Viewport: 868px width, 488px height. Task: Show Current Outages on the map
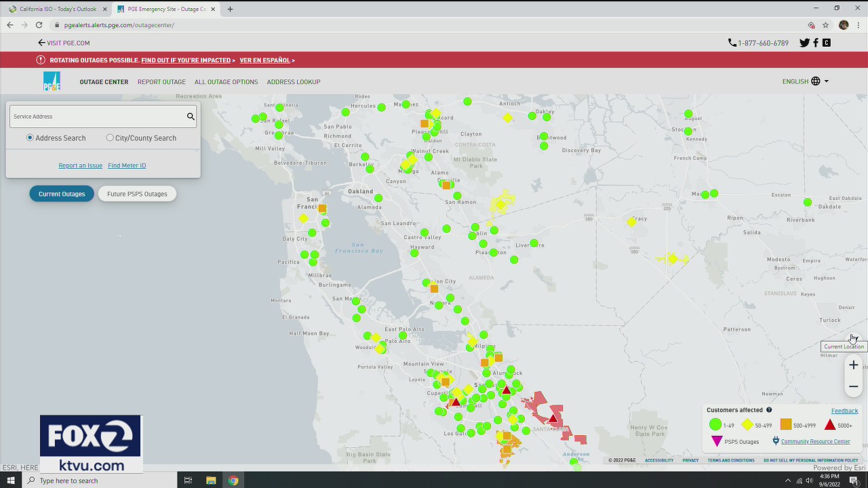click(62, 194)
